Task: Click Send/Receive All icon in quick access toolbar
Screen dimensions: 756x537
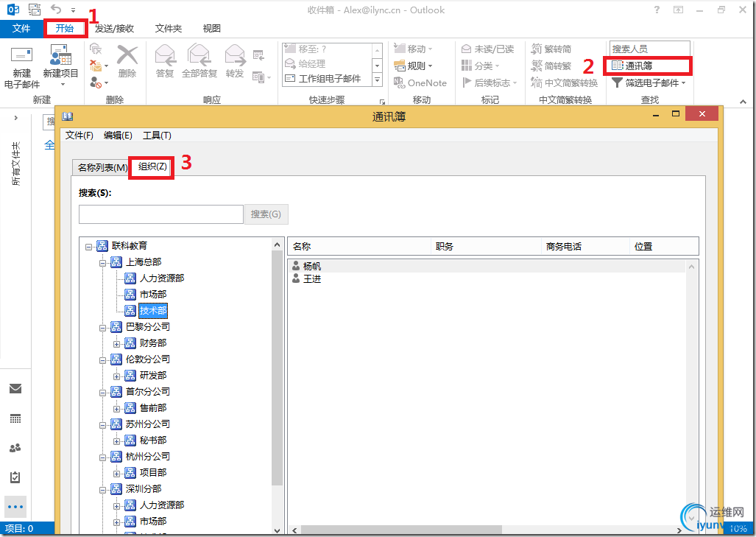Action: click(35, 9)
